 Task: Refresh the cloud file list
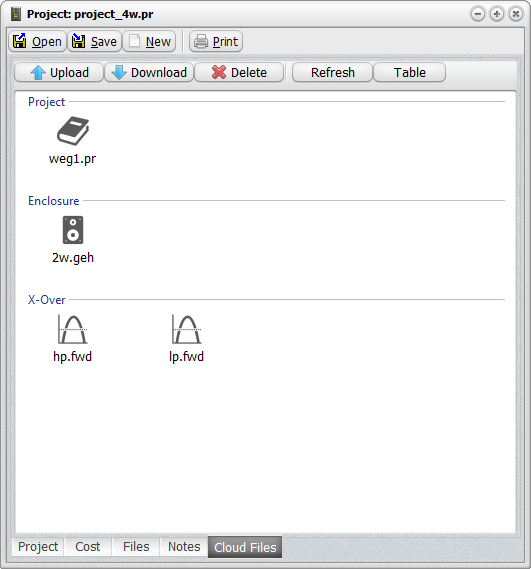(x=332, y=73)
